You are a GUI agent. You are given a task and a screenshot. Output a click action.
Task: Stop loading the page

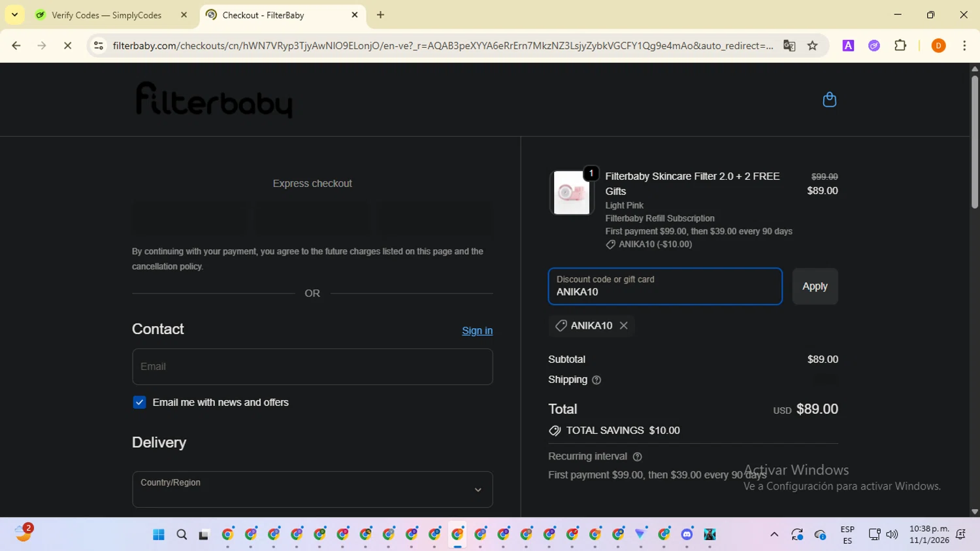67,46
